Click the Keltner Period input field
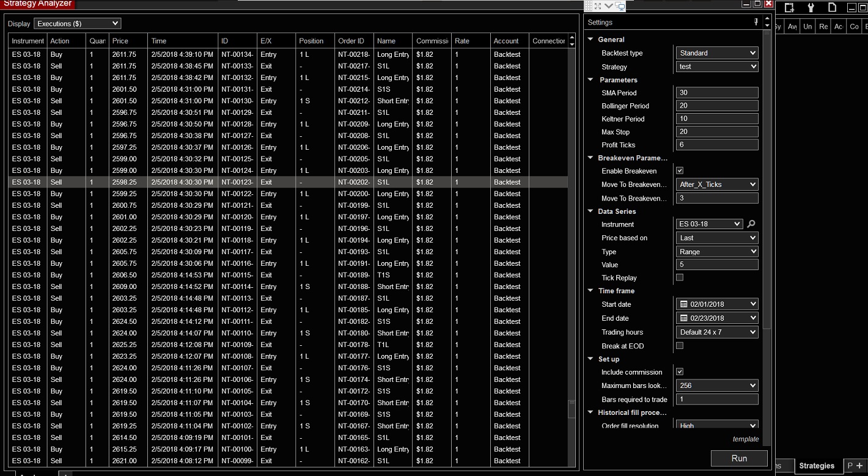The image size is (868, 476). (717, 119)
